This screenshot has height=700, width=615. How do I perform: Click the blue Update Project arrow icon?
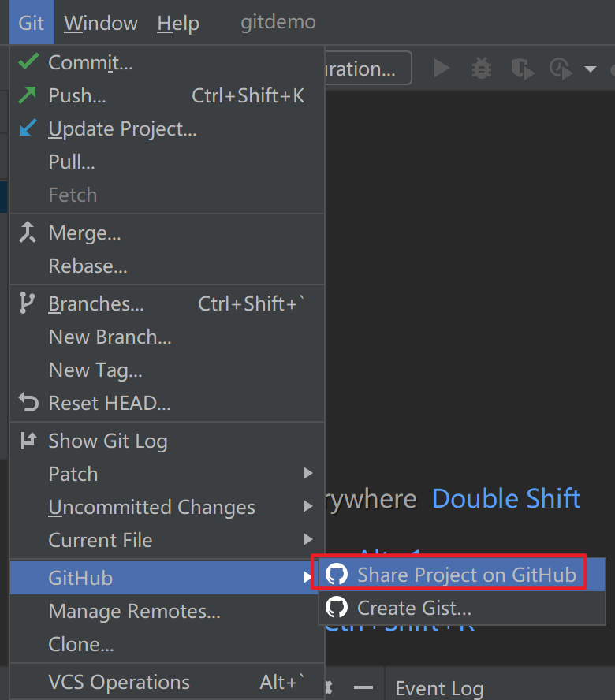(28, 128)
